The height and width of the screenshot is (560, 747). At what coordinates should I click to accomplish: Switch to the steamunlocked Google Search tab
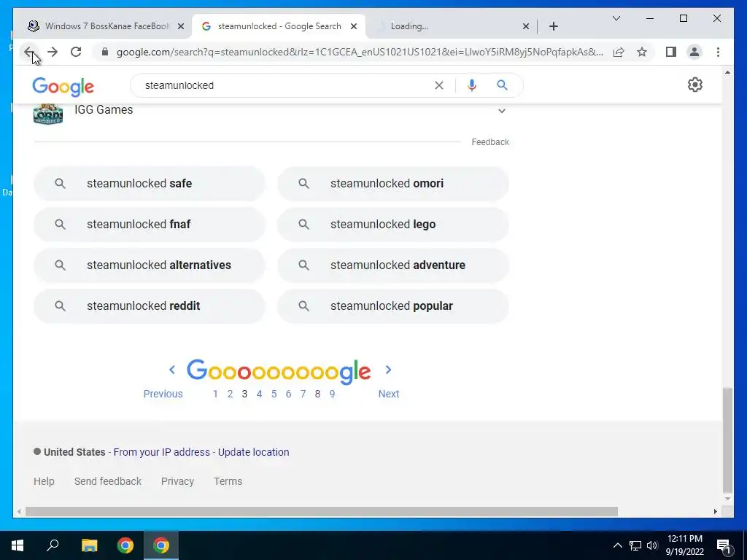point(279,26)
